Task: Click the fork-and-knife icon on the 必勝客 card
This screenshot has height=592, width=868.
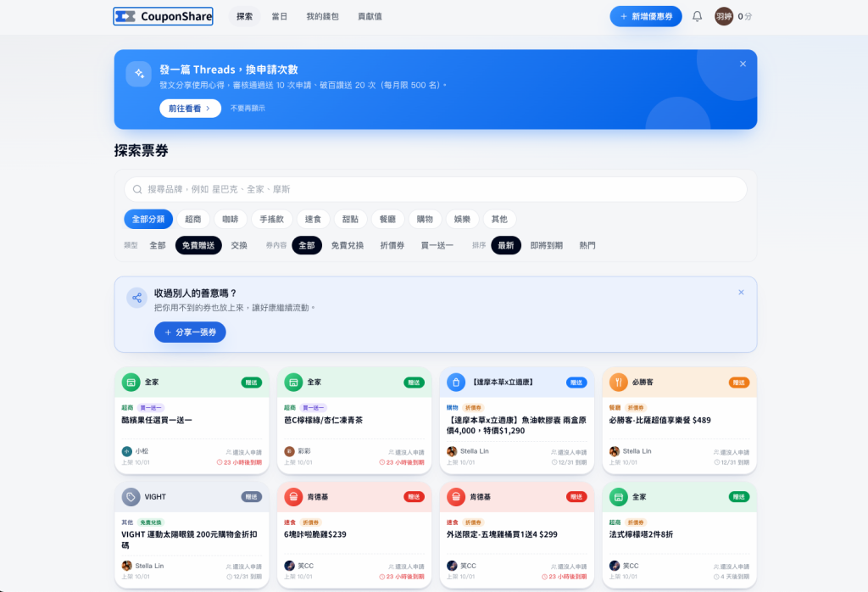Action: point(618,383)
